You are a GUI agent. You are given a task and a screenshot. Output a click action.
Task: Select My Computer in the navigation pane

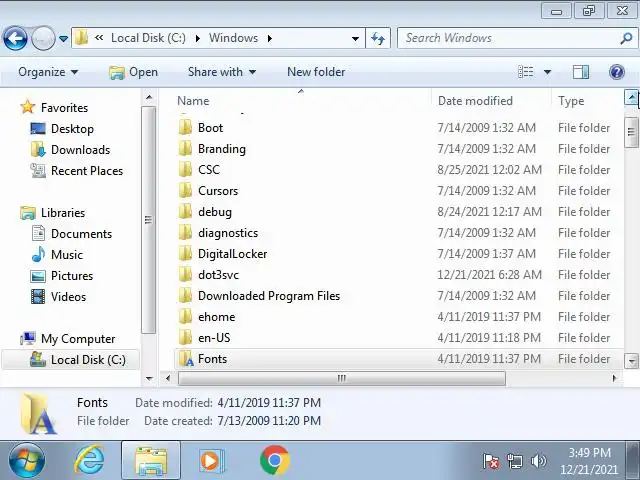click(78, 339)
